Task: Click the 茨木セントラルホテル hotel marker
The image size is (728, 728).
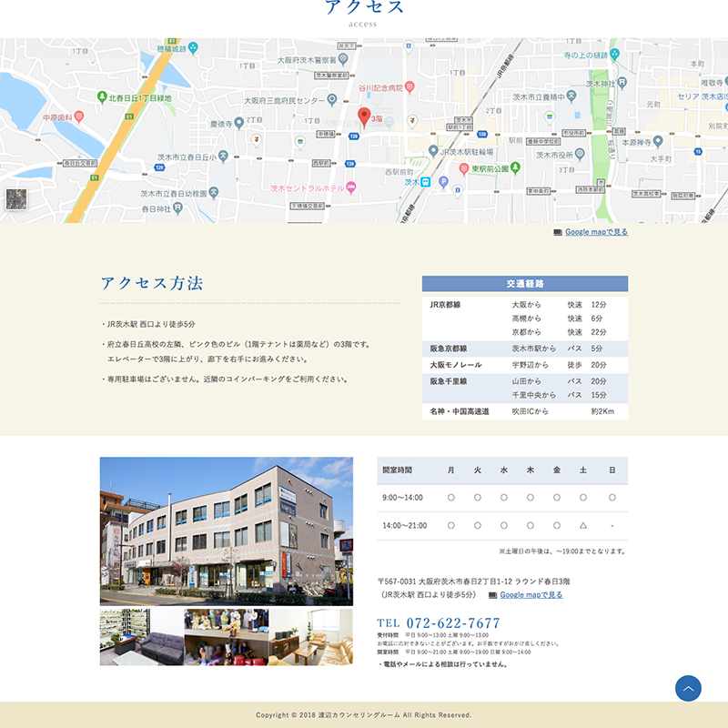Action: (x=351, y=187)
